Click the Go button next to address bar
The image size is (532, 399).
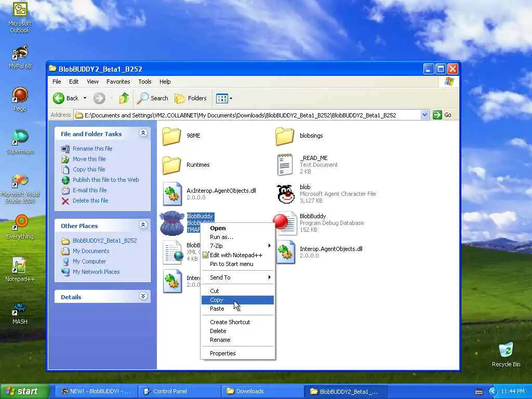point(443,115)
